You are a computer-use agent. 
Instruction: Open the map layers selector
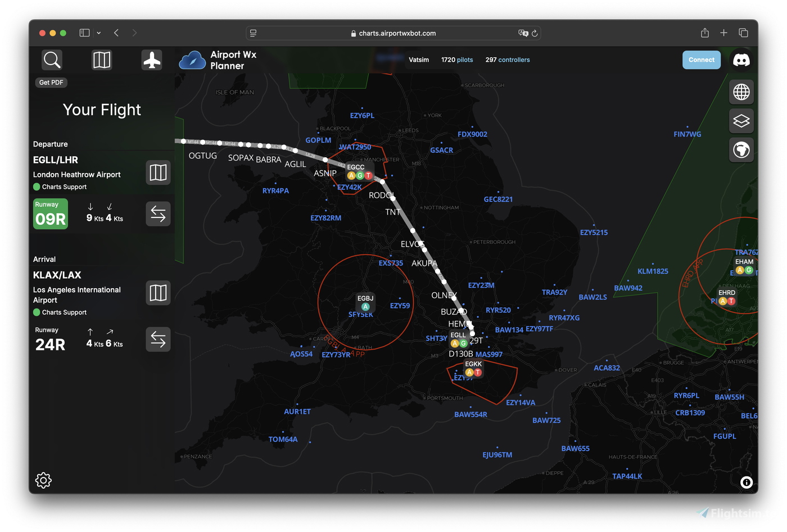click(x=741, y=121)
